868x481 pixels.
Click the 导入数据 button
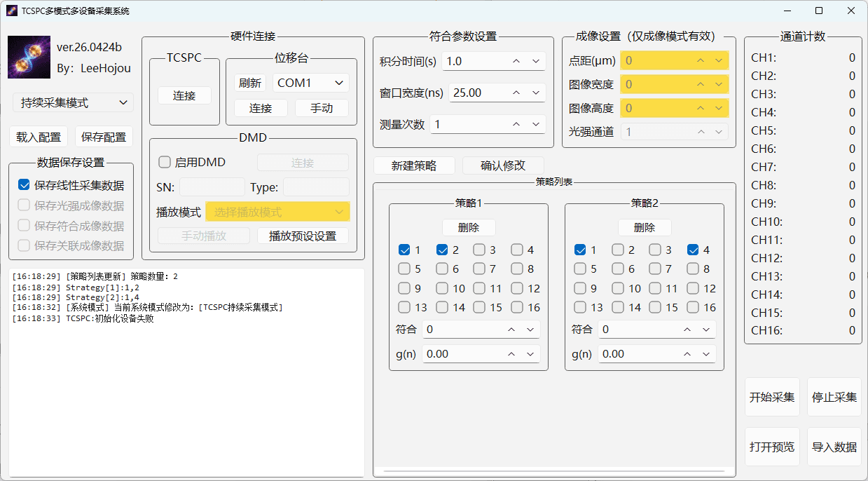(834, 447)
